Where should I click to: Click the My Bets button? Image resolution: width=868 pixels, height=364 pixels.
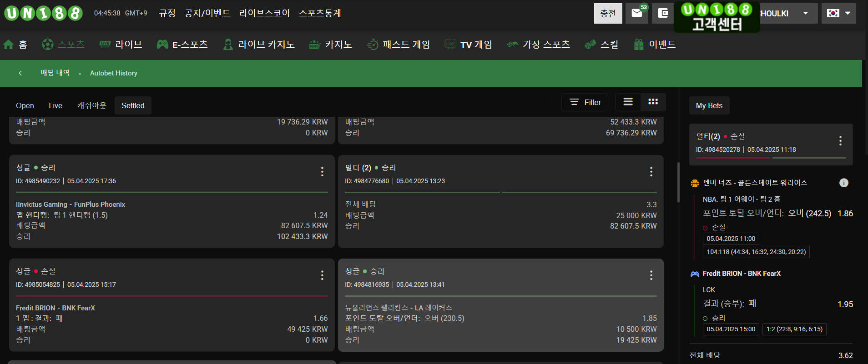click(709, 105)
